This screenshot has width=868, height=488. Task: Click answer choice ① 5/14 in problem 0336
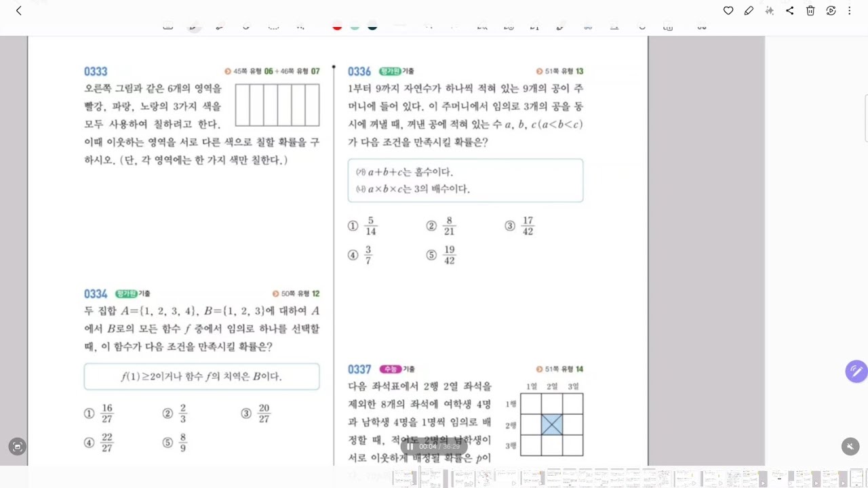tap(362, 226)
